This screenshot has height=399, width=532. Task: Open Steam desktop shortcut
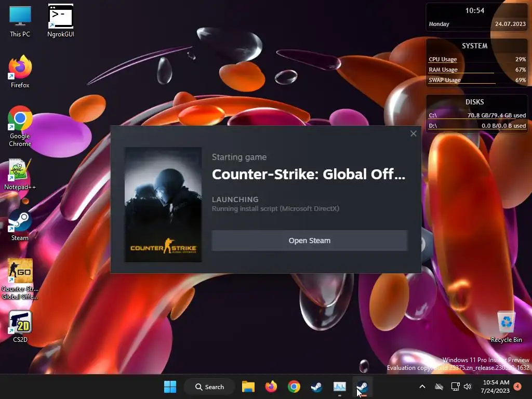click(x=20, y=224)
